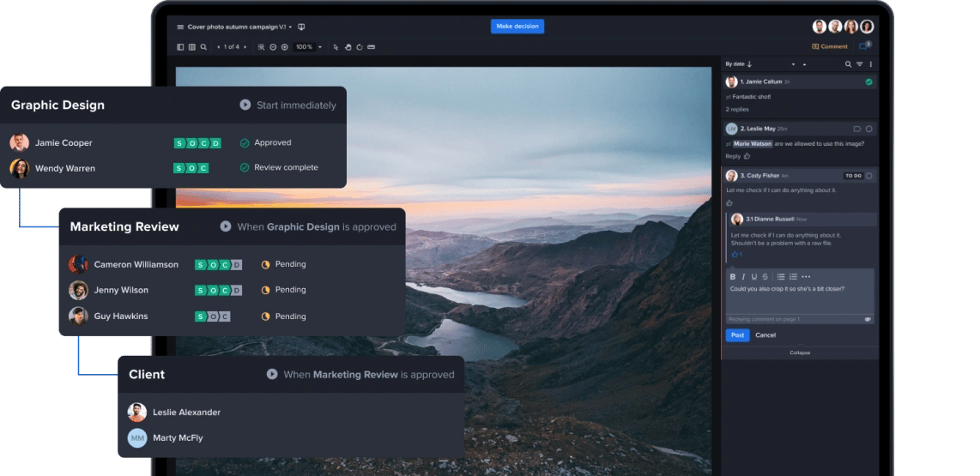Viewport: 980px width, 476px height.
Task: Select the hand pan tool
Action: (348, 47)
